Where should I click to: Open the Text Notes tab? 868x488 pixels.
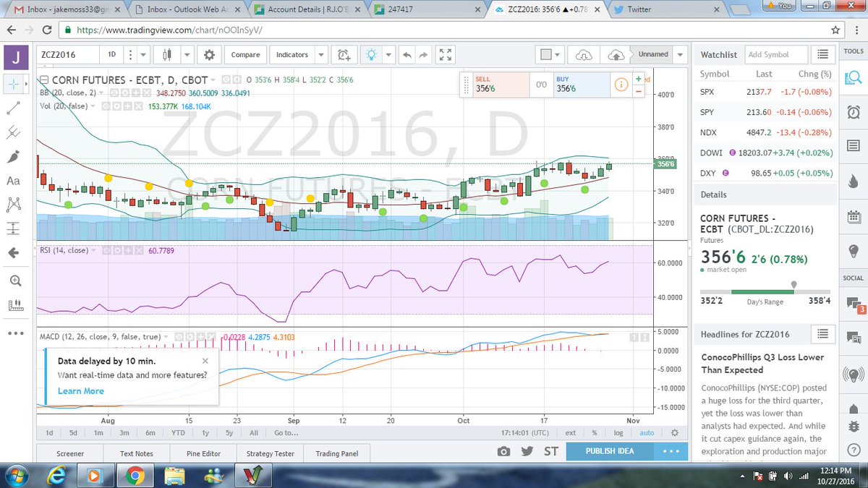pos(137,454)
